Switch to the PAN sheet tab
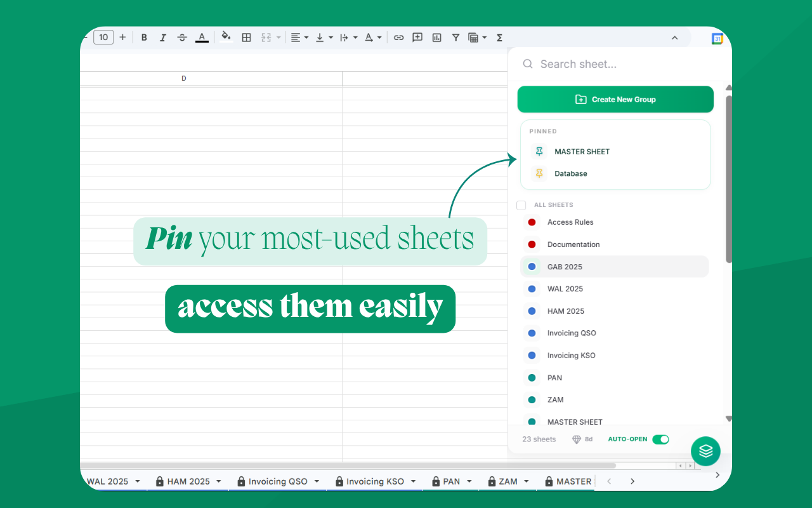The height and width of the screenshot is (508, 812). tap(451, 481)
